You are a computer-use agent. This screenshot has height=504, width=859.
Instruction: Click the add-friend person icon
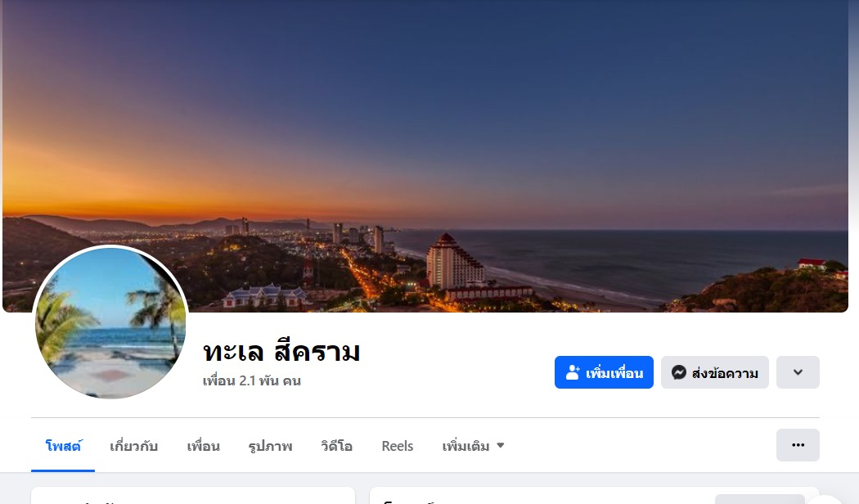click(573, 372)
